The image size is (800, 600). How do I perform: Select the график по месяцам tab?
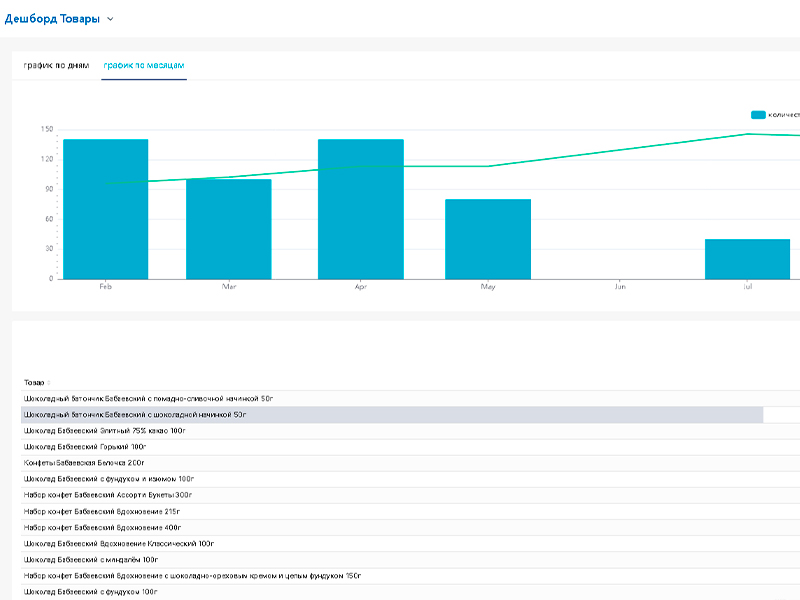point(144,65)
